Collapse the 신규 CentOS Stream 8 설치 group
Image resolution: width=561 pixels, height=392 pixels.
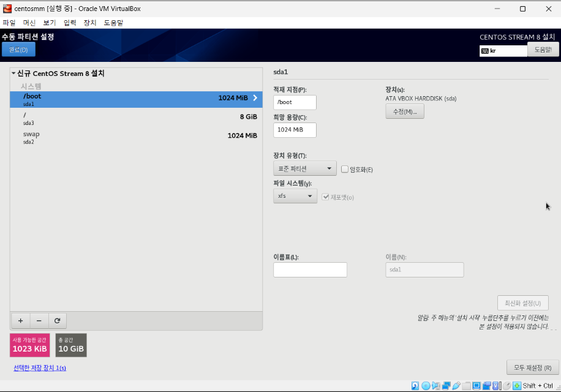click(13, 73)
